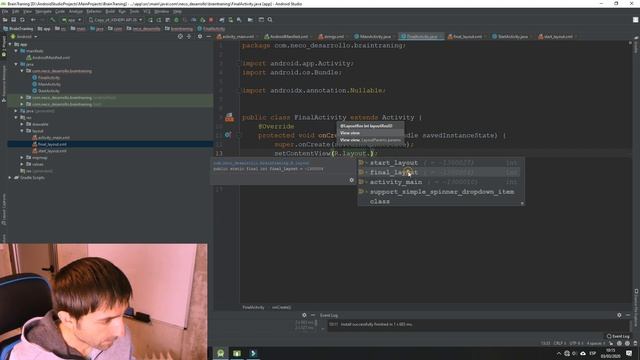Select AndroidManifest.xml in the project tree
Image resolution: width=640 pixels, height=360 pixels.
click(x=51, y=58)
